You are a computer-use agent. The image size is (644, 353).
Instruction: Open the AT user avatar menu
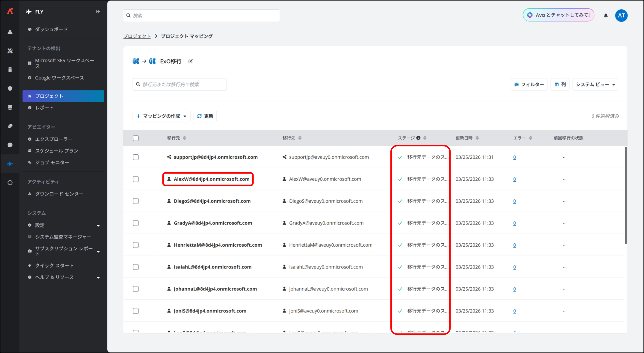(621, 16)
